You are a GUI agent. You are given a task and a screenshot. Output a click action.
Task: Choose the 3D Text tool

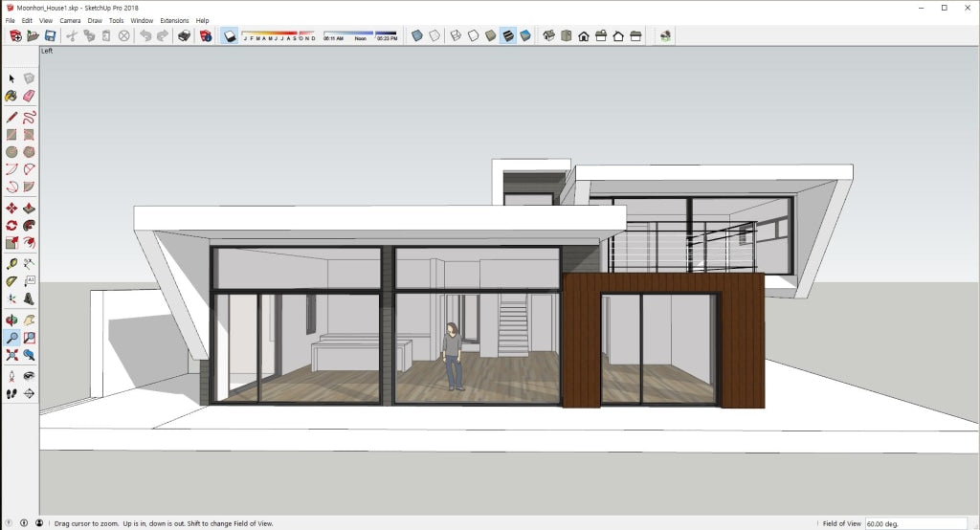(x=29, y=298)
